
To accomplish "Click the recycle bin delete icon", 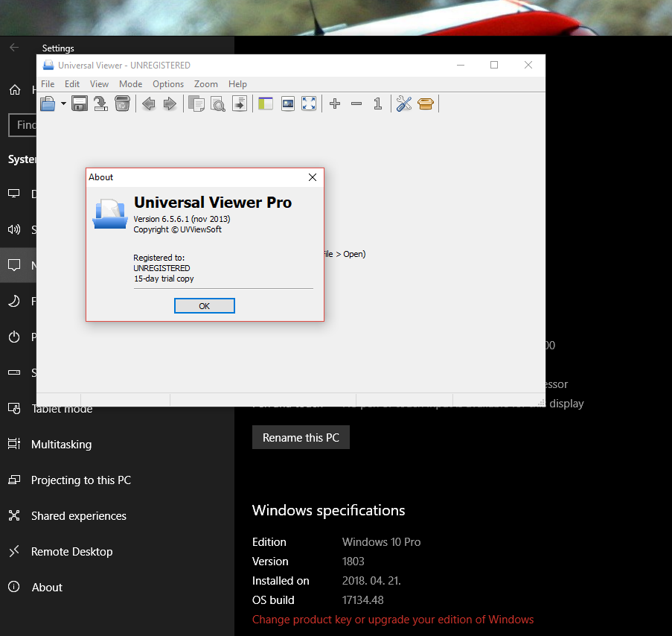I will [x=122, y=104].
